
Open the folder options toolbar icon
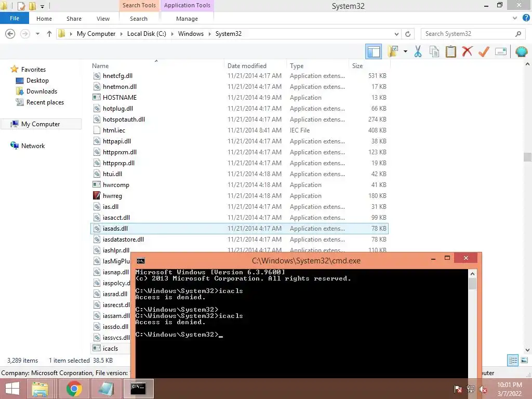coord(393,51)
